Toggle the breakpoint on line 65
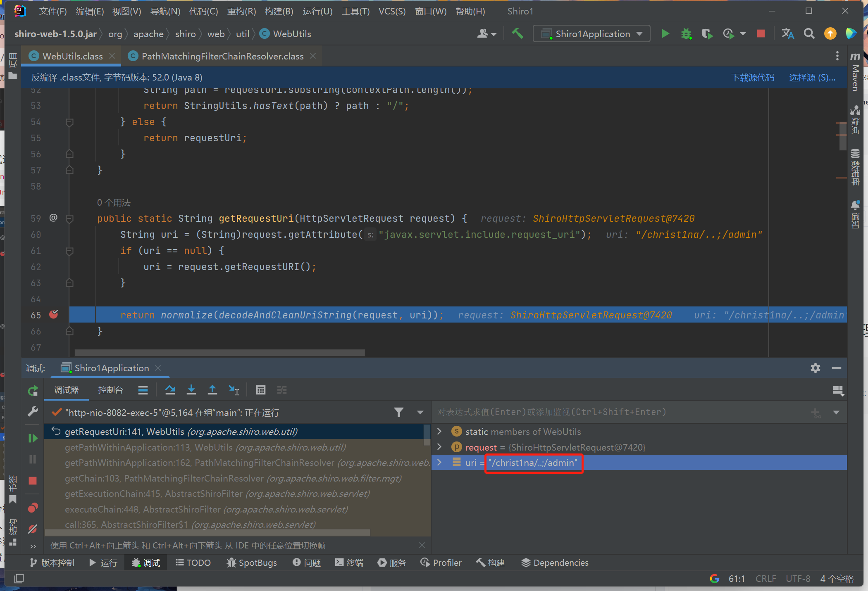Viewport: 868px width, 591px height. (54, 315)
